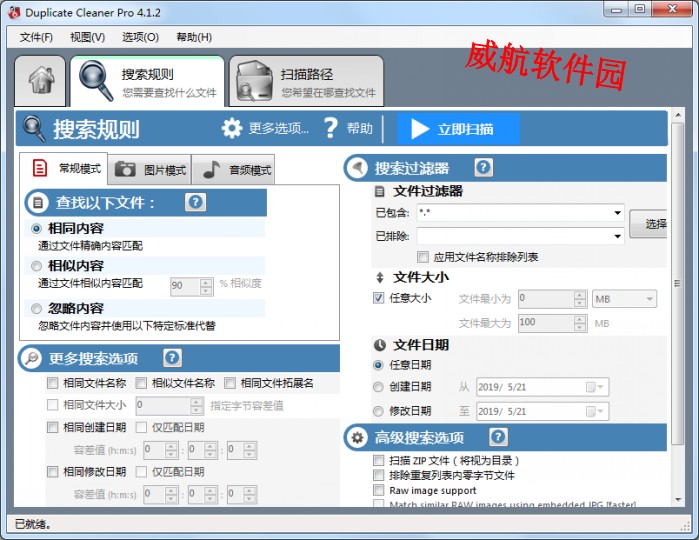Image resolution: width=699 pixels, height=540 pixels.
Task: Select the 忽略内容 radio option
Action: click(x=37, y=309)
